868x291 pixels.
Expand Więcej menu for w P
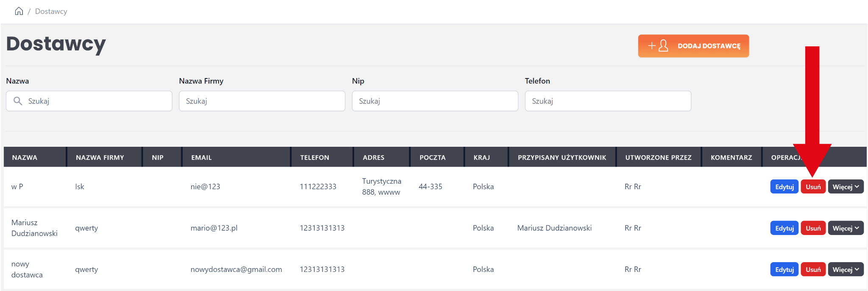point(846,187)
